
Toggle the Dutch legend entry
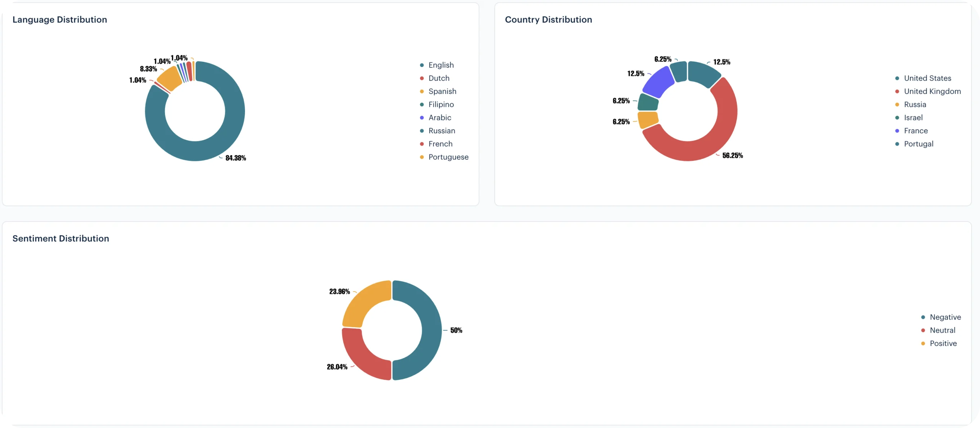click(x=434, y=78)
